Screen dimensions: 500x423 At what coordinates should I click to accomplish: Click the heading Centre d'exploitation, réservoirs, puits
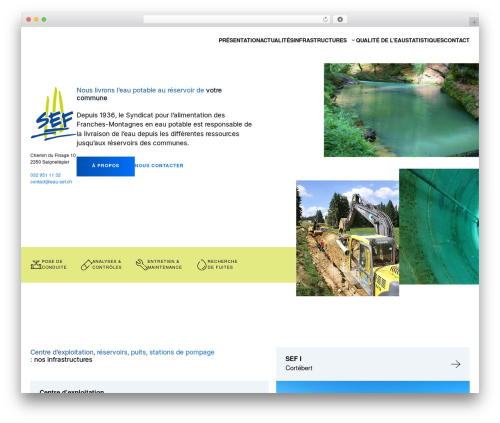click(x=122, y=356)
